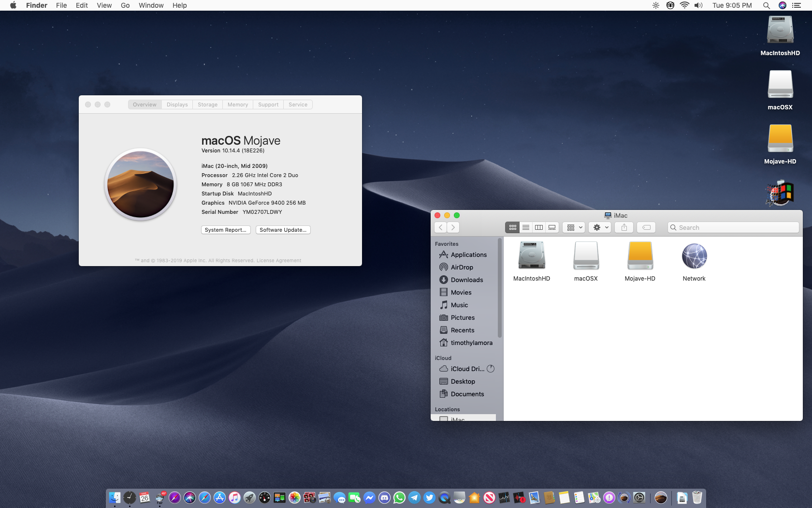Switch Finder to gallery view
Image resolution: width=812 pixels, height=508 pixels.
tap(551, 227)
